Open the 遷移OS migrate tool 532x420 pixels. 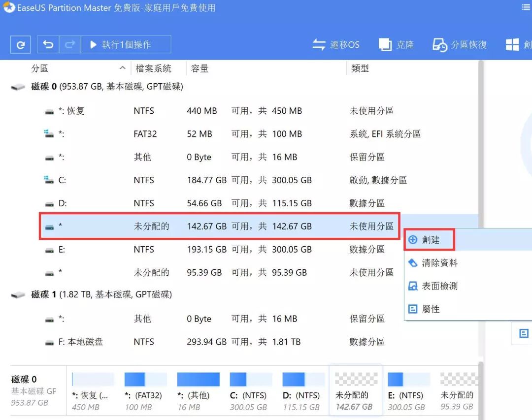[x=335, y=44]
